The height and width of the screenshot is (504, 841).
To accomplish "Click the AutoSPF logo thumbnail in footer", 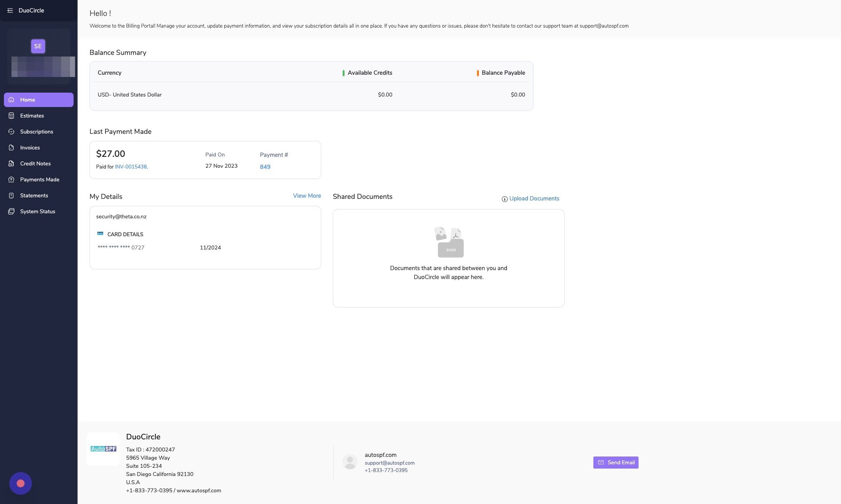I will click(103, 449).
